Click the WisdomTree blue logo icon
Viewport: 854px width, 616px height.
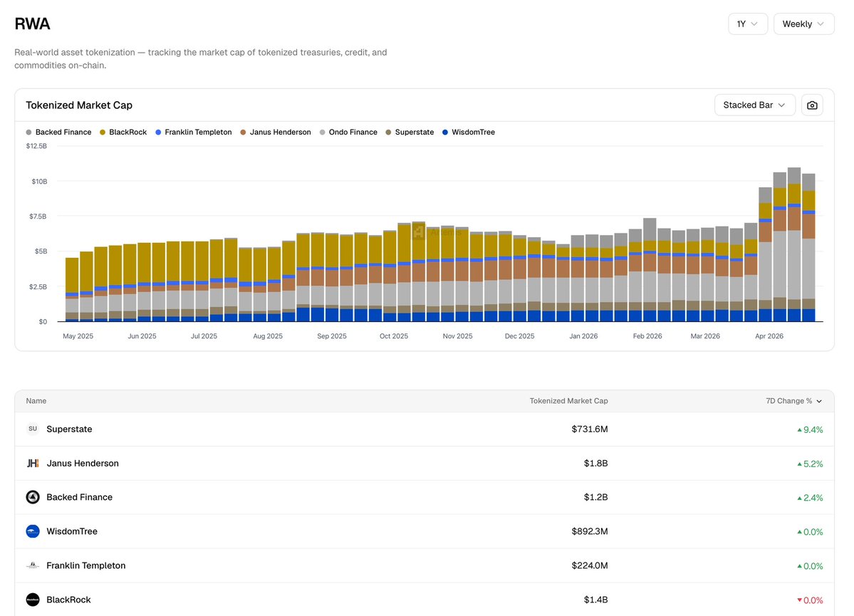[33, 531]
